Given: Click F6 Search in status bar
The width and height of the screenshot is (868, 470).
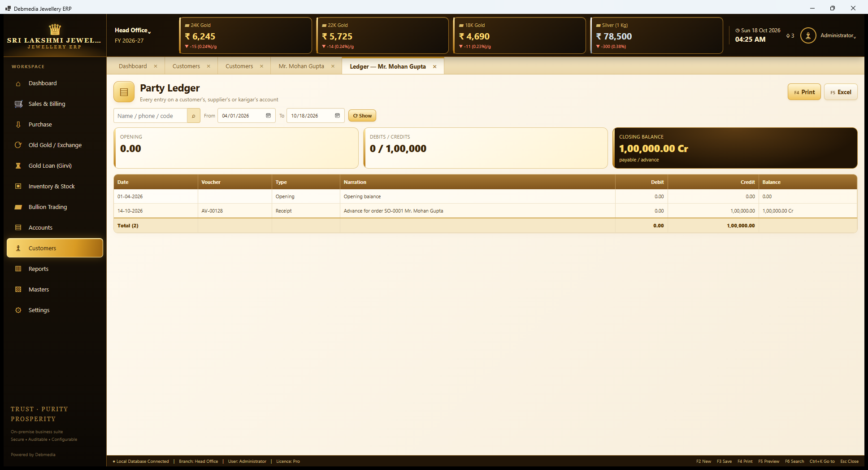Looking at the screenshot, I should (x=794, y=461).
